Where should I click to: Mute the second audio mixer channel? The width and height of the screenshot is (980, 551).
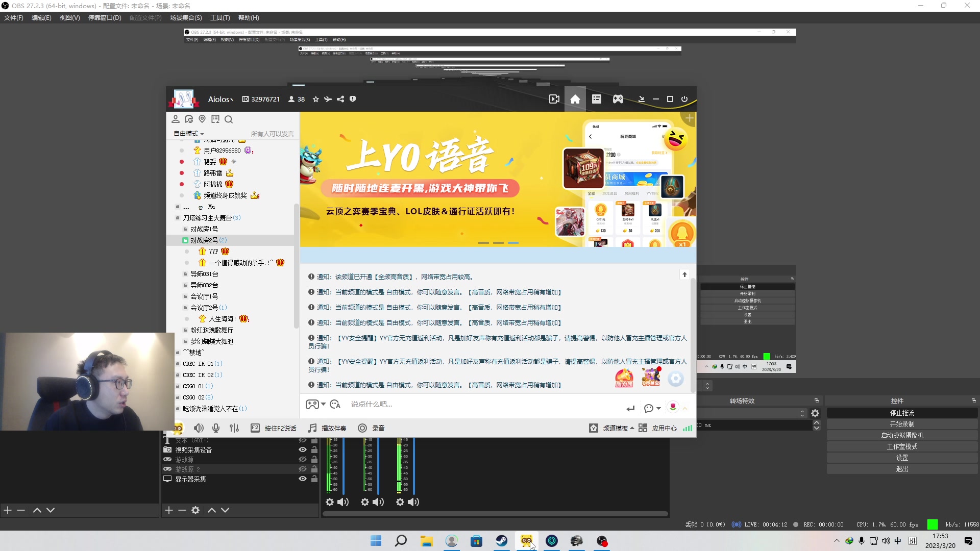pos(378,503)
